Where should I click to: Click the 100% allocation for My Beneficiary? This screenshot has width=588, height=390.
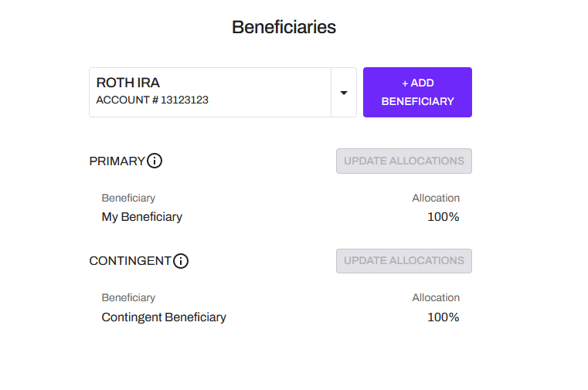[444, 217]
